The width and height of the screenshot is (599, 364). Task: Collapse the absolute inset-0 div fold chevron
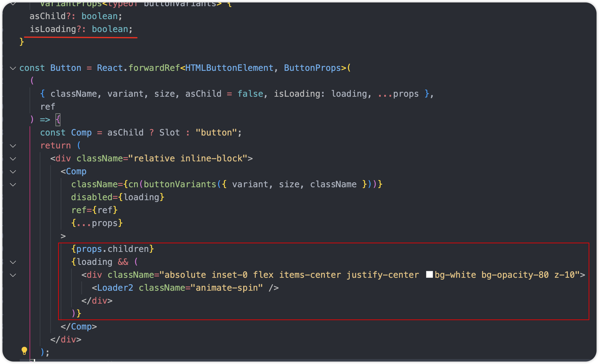tap(13, 275)
